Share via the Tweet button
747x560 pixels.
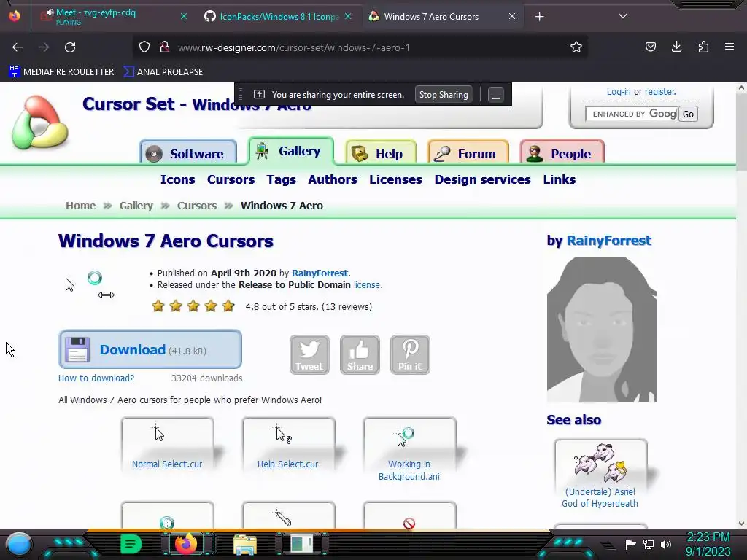tap(309, 355)
